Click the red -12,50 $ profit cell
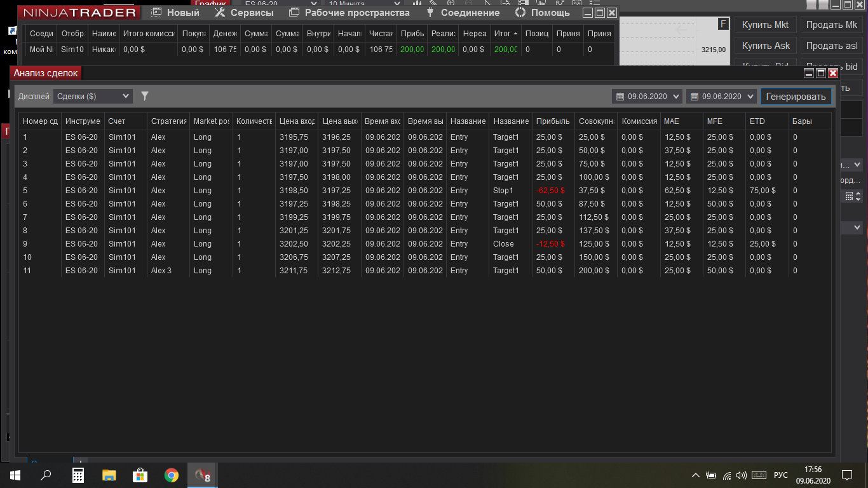The width and height of the screenshot is (868, 488). coord(553,244)
